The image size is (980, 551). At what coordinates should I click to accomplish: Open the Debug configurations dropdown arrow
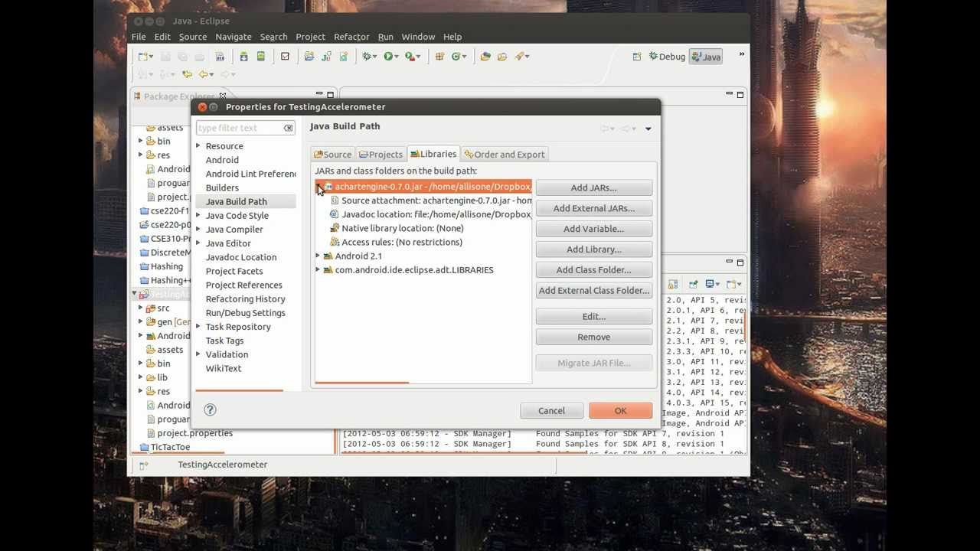375,57
